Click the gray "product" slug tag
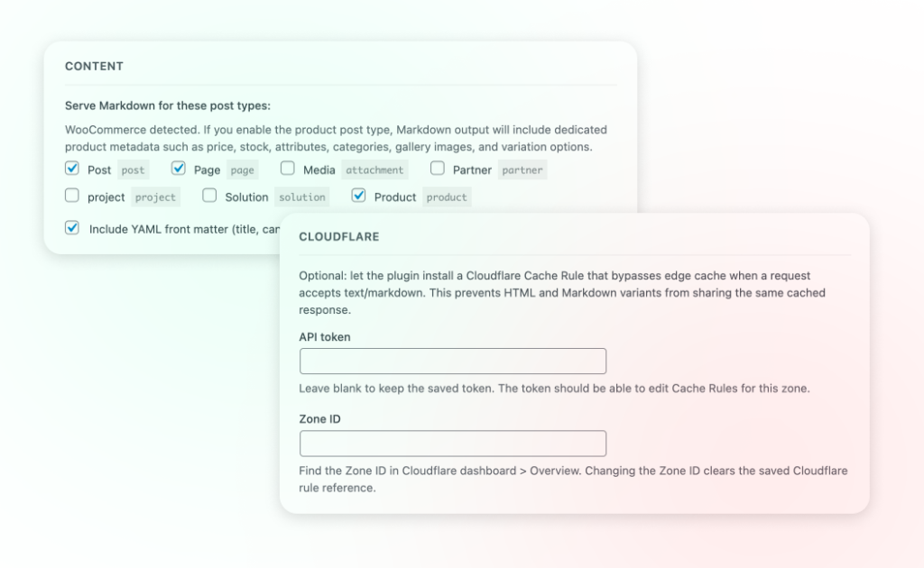This screenshot has height=568, width=924. [447, 197]
